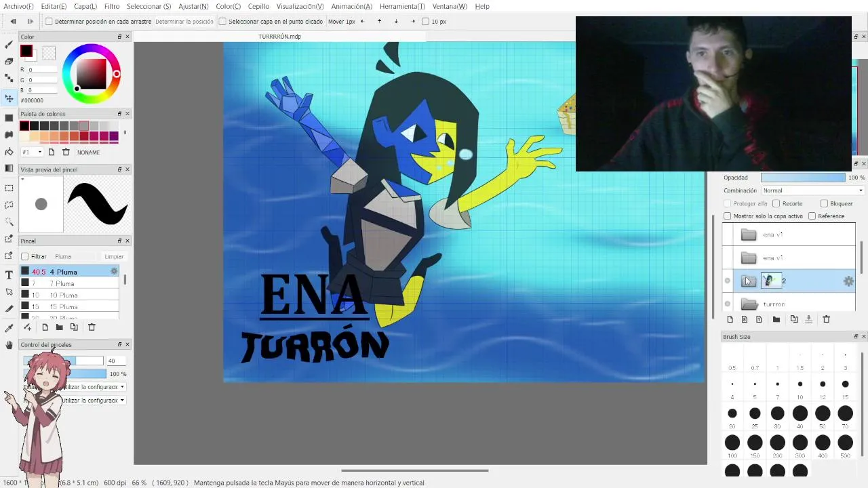Add a new layer folder
This screenshot has height=488, width=868.
click(x=776, y=319)
